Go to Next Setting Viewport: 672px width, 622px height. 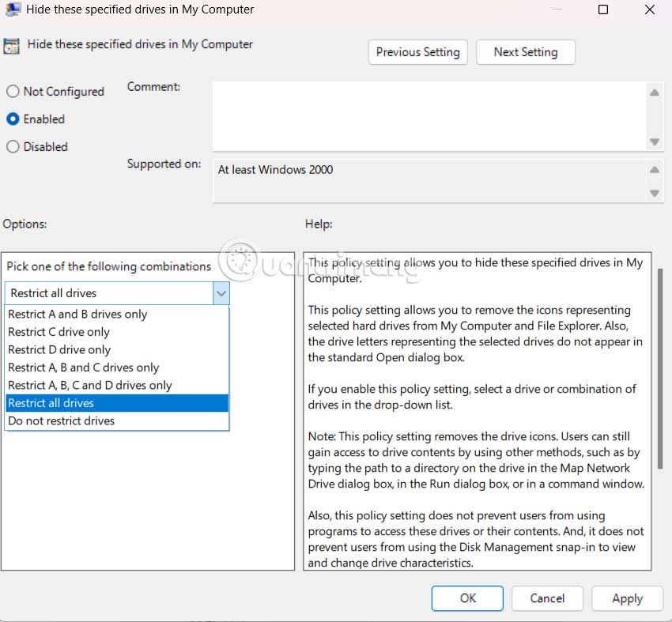point(526,52)
